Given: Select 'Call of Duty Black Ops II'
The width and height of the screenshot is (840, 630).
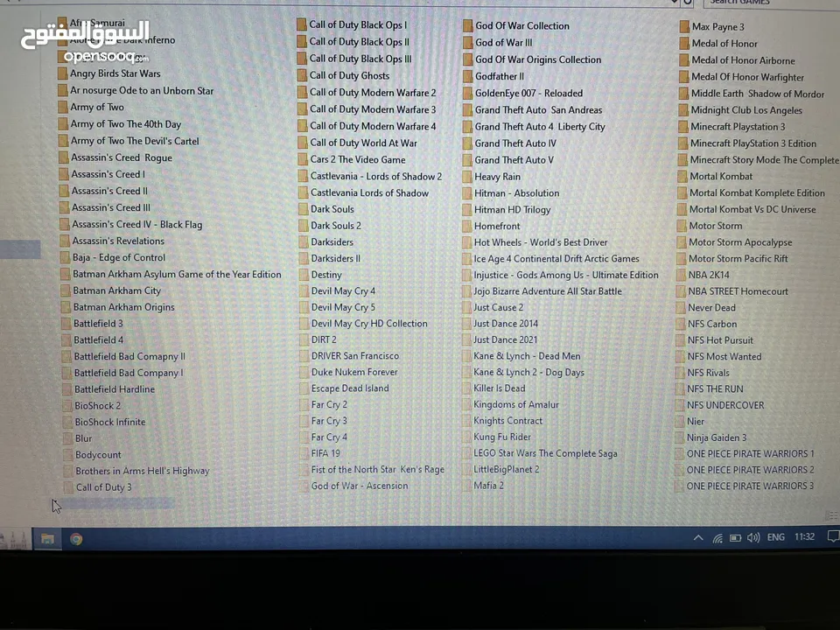Looking at the screenshot, I should (360, 42).
